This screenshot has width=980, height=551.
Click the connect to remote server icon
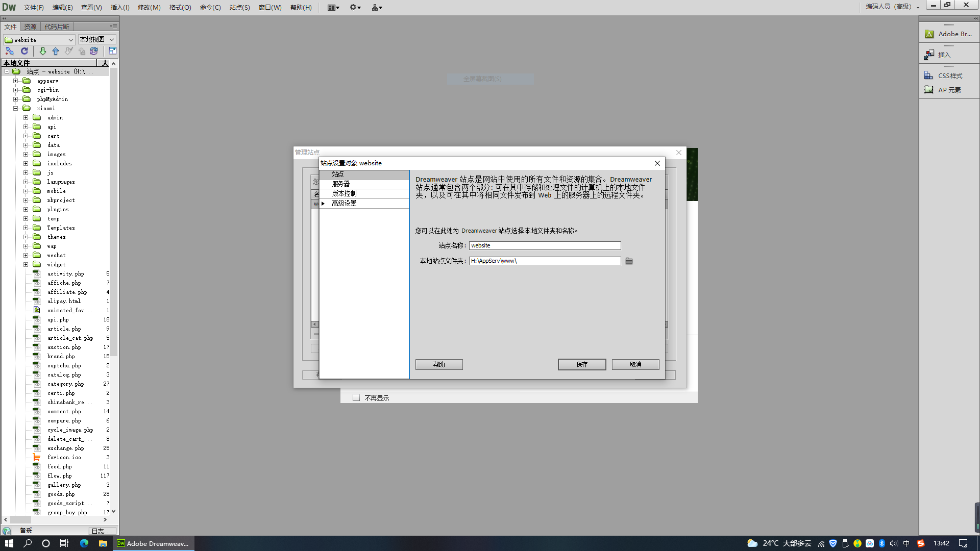click(10, 51)
